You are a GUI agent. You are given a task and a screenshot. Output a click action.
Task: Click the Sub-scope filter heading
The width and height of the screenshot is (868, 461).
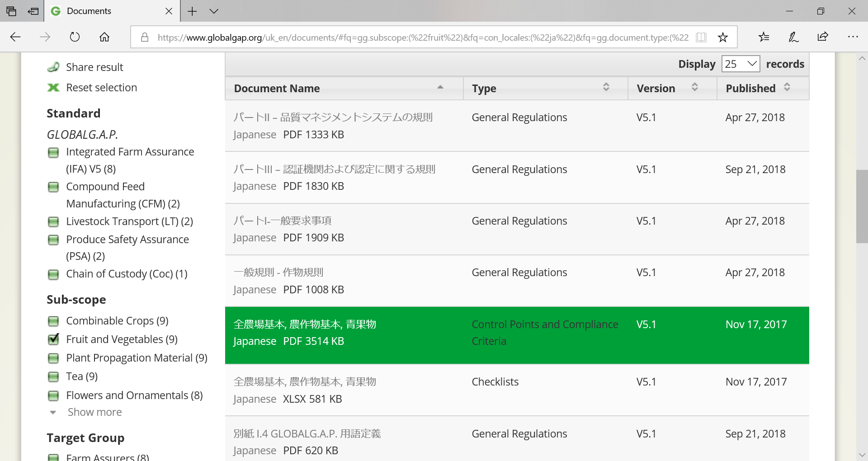76,300
